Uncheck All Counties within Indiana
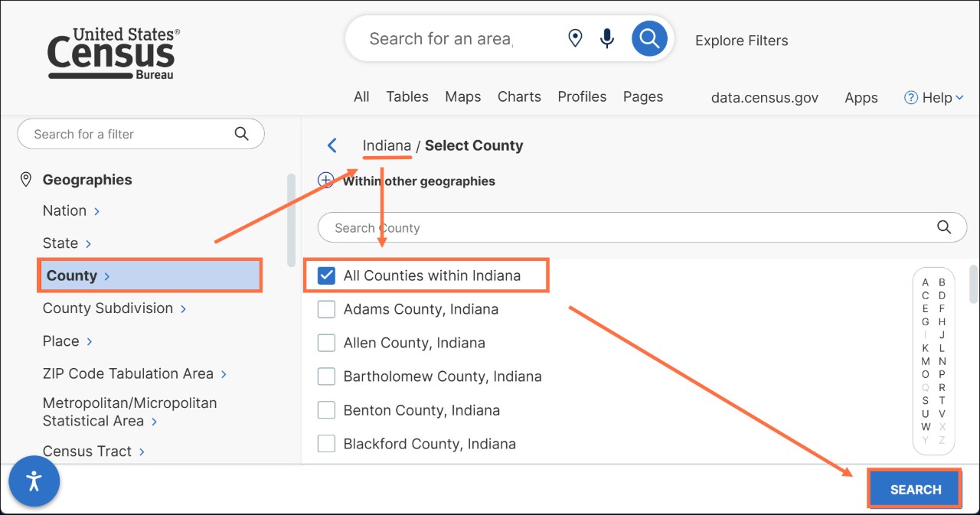The width and height of the screenshot is (980, 515). [325, 275]
